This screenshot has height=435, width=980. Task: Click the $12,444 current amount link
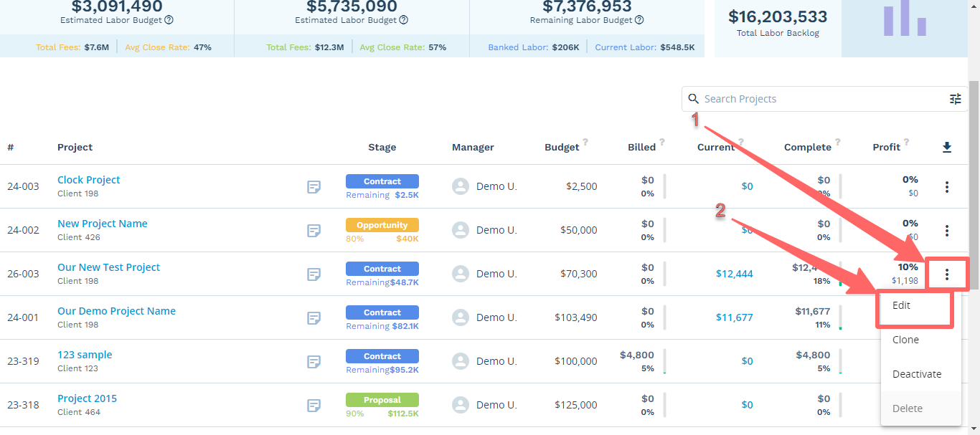(735, 274)
